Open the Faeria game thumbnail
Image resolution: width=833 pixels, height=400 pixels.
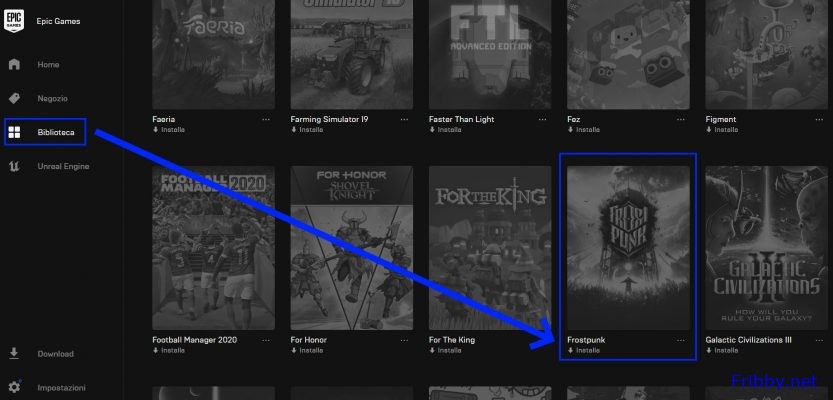point(214,54)
